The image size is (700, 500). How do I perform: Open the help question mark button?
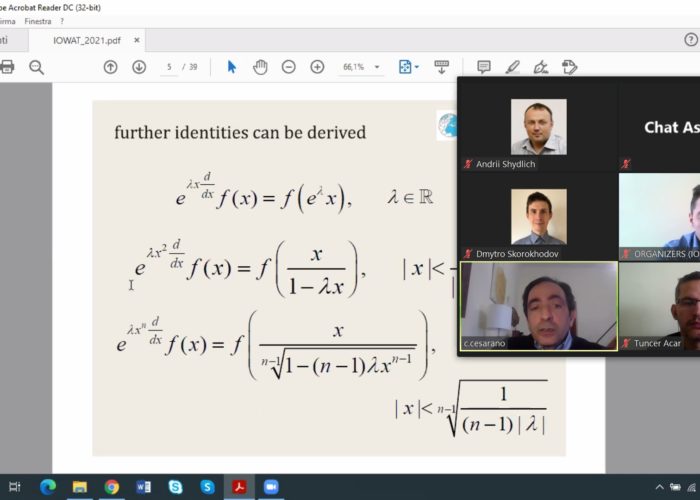691,40
